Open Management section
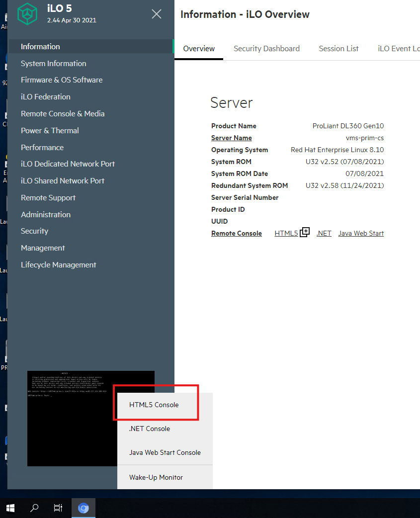 pyautogui.click(x=43, y=248)
